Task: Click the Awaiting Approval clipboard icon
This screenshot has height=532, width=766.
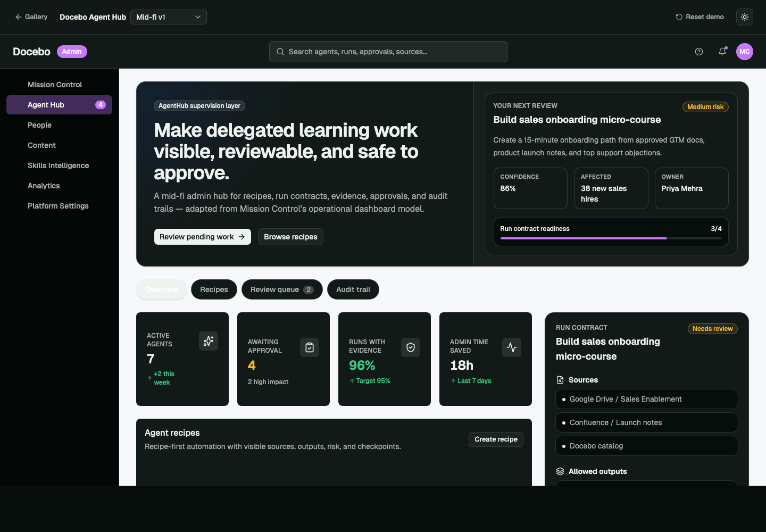Action: [310, 347]
